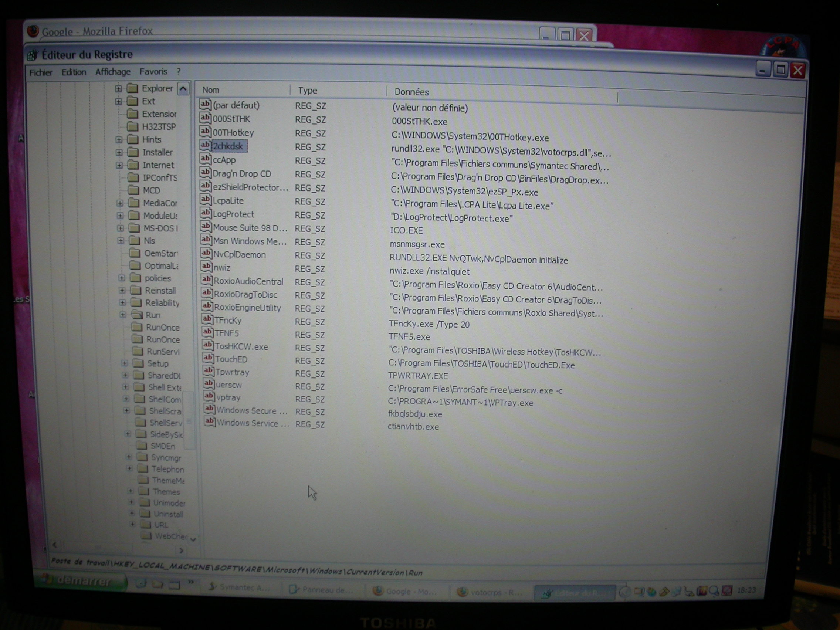The image size is (840, 630).
Task: Select the RoxioAudioCentral value
Action: [248, 281]
